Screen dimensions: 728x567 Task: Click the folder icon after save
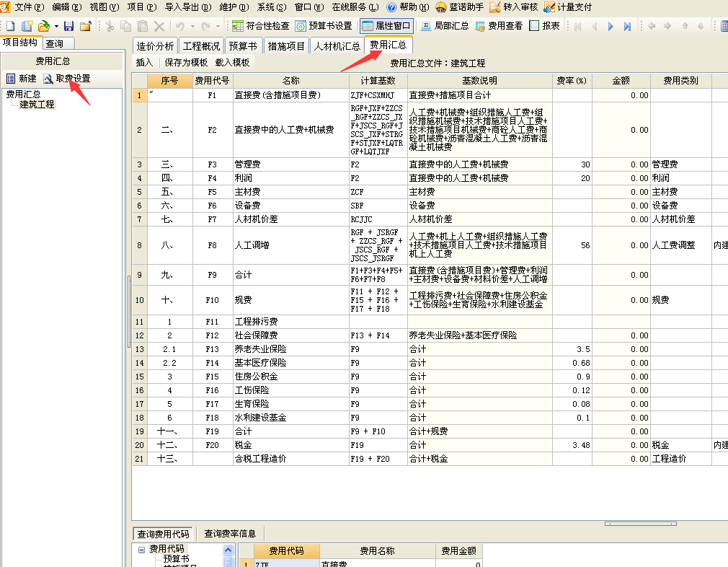point(86,26)
